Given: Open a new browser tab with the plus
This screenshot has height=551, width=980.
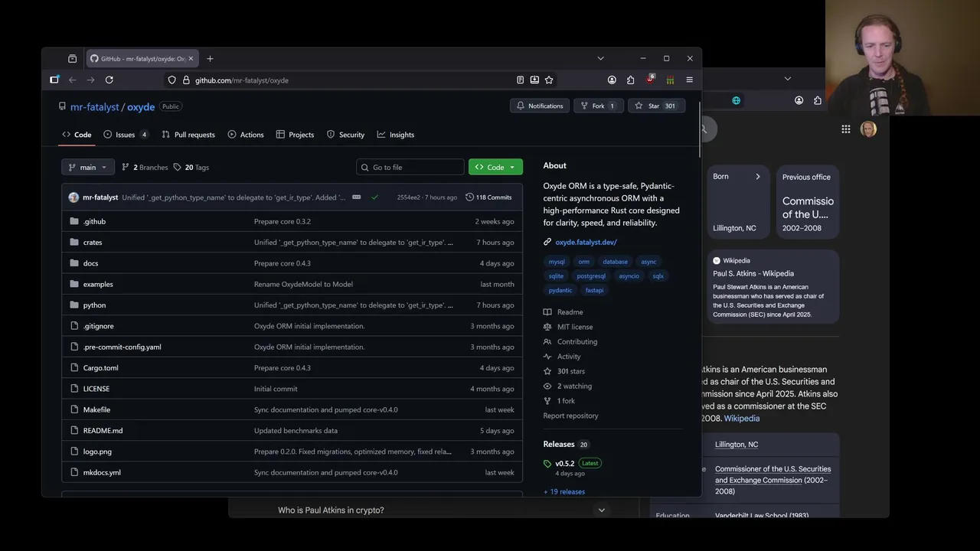Looking at the screenshot, I should pos(210,58).
